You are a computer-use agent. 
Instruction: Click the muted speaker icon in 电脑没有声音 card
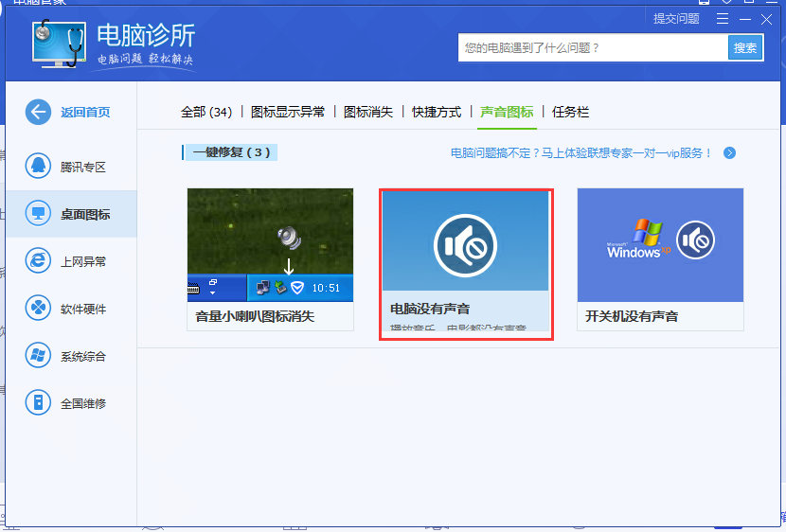(x=465, y=245)
